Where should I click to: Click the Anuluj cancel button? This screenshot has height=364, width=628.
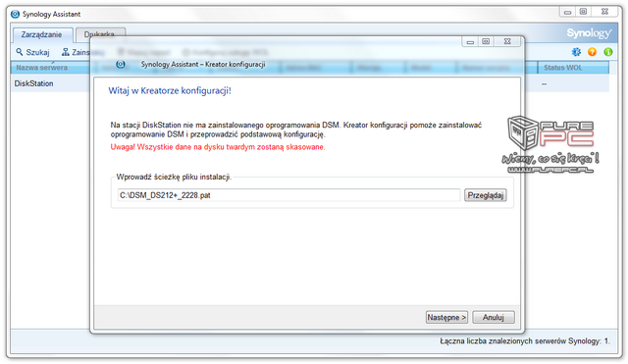pos(493,317)
